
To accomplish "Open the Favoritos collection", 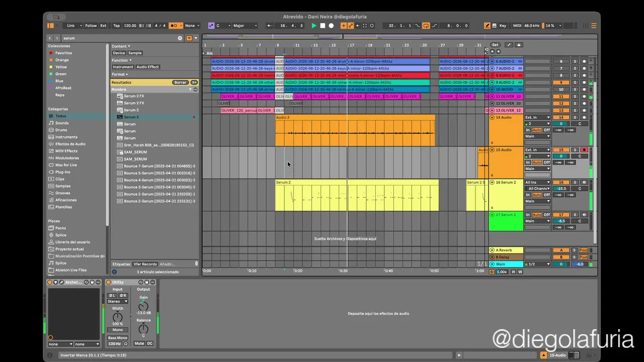I will [63, 53].
